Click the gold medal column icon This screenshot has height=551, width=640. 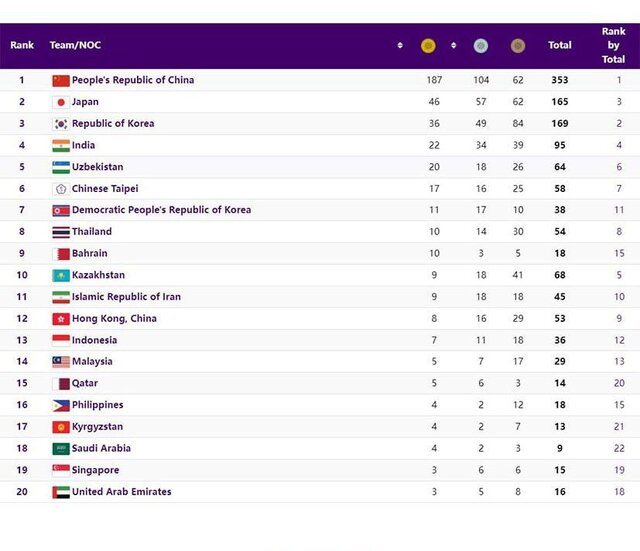click(x=428, y=45)
